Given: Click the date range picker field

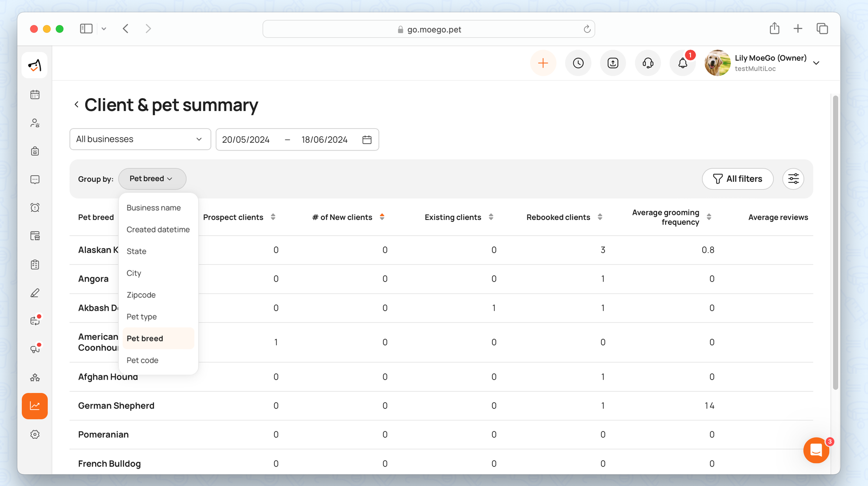Looking at the screenshot, I should (x=297, y=140).
